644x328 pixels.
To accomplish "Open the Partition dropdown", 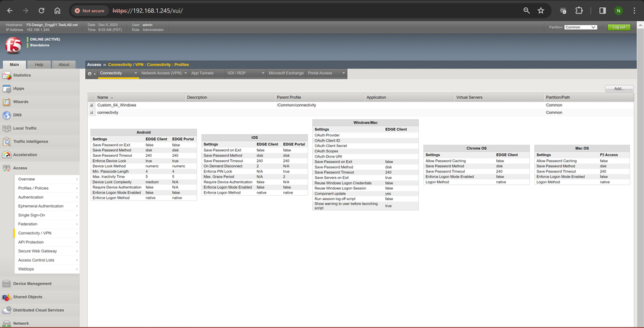I will click(x=580, y=27).
